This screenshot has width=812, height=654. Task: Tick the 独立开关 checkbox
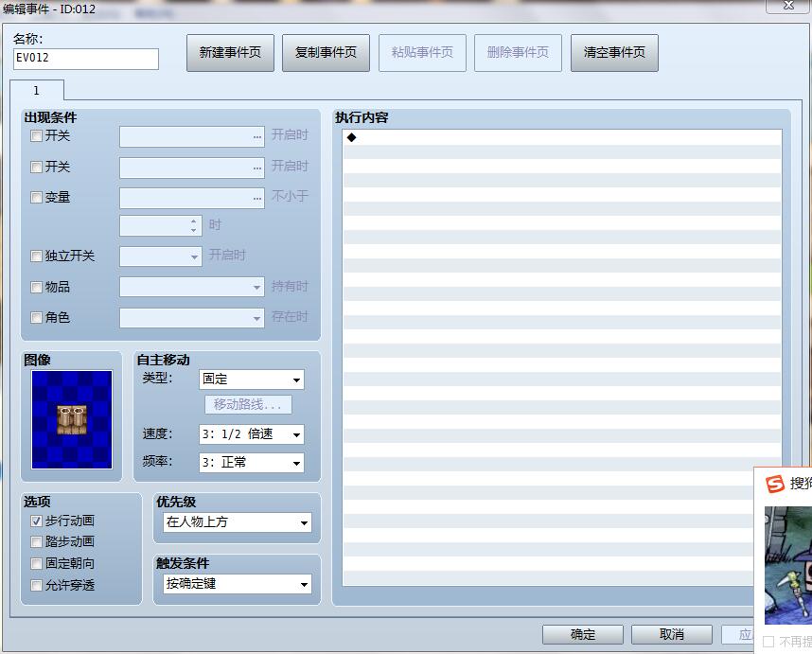pos(36,256)
